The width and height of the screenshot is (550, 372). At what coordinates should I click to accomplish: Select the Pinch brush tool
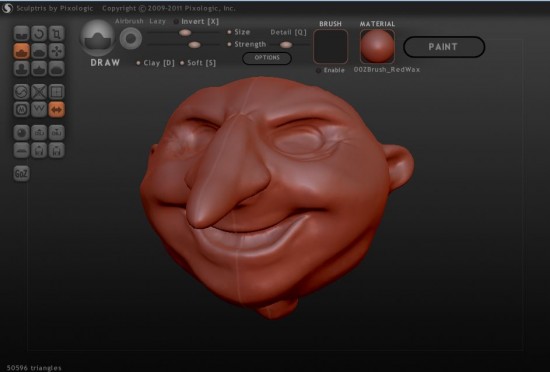pos(39,69)
